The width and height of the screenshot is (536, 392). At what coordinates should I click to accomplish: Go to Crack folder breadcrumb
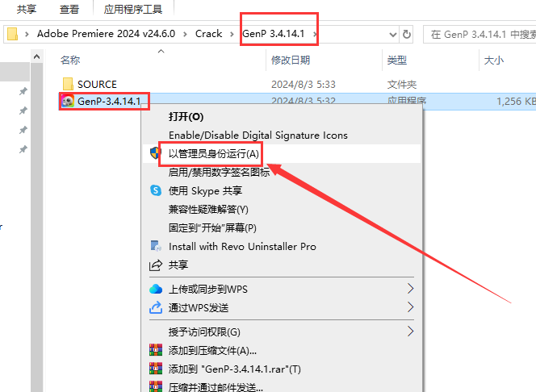[x=208, y=34]
